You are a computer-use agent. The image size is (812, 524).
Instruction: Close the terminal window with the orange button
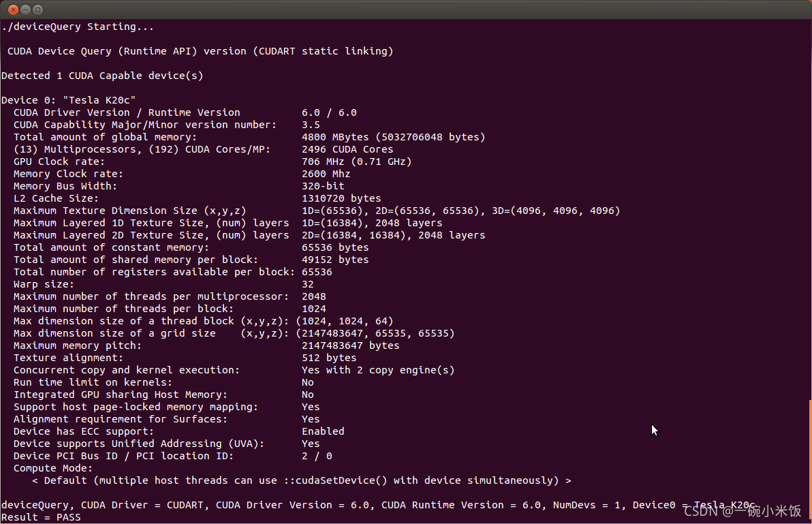(13, 10)
